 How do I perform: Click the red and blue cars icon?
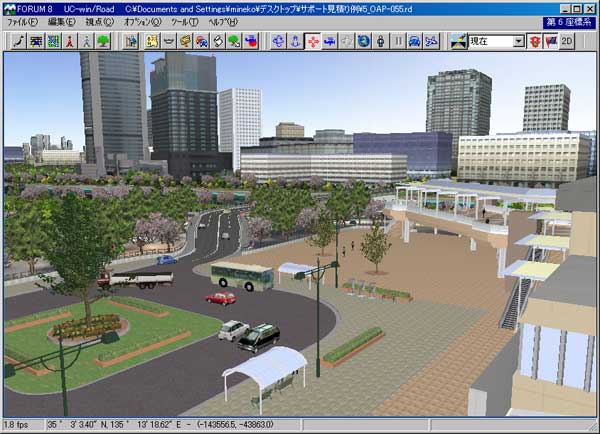pyautogui.click(x=202, y=41)
